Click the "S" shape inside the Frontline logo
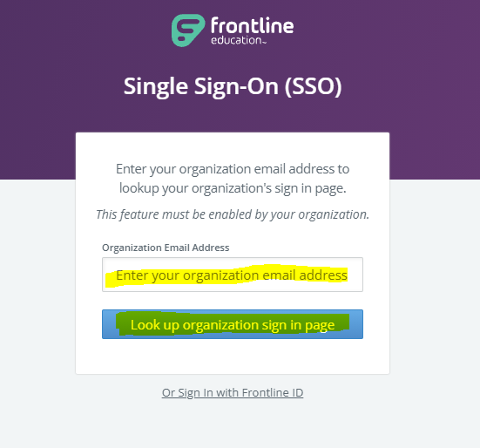This screenshot has width=480, height=448. click(x=187, y=30)
